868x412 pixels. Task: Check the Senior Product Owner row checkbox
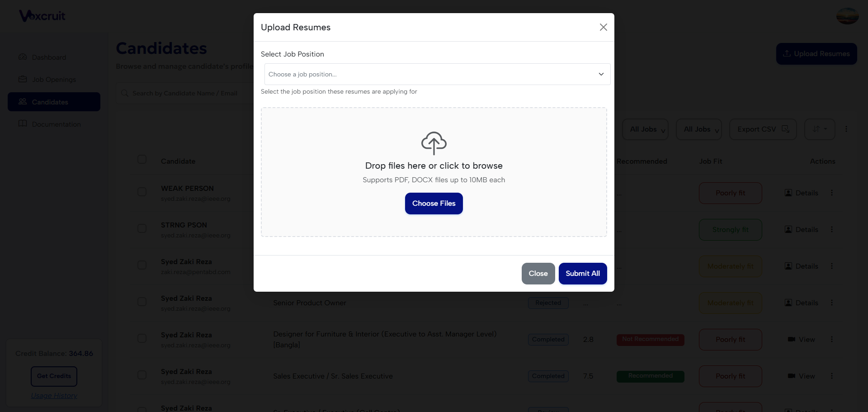(142, 302)
